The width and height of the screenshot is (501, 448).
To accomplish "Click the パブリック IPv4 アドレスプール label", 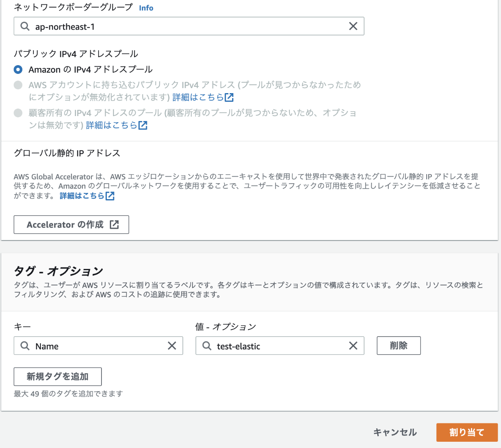I will click(x=76, y=54).
